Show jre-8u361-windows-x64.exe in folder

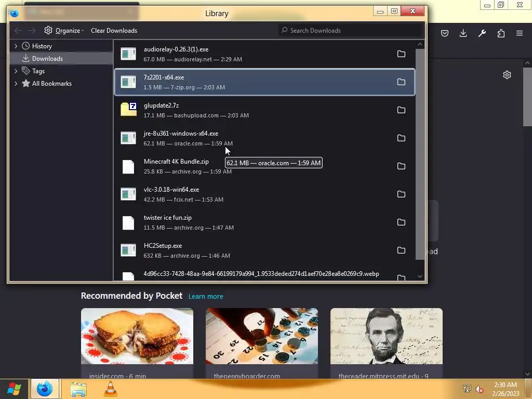pyautogui.click(x=401, y=138)
